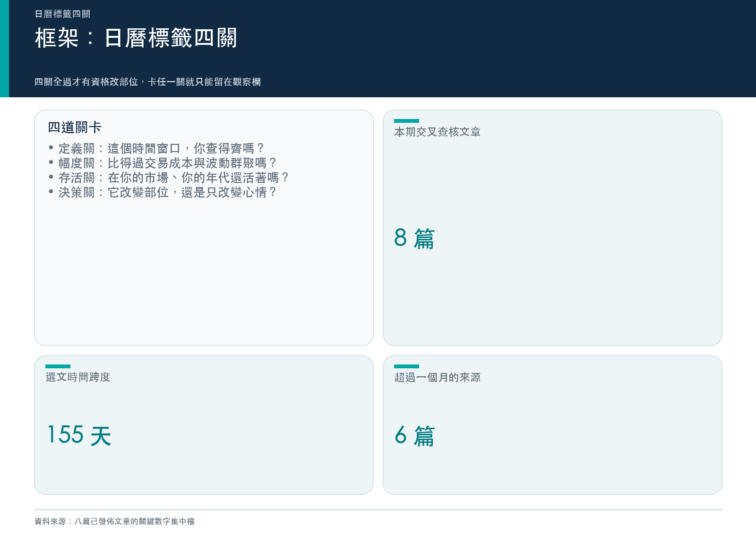Select the slide title 框架：日曆標籤四關

point(136,38)
